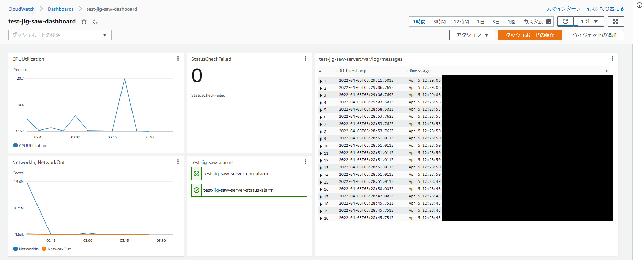Open StatusCheckFailed widget options menu
The width and height of the screenshot is (644, 260).
[x=306, y=59]
